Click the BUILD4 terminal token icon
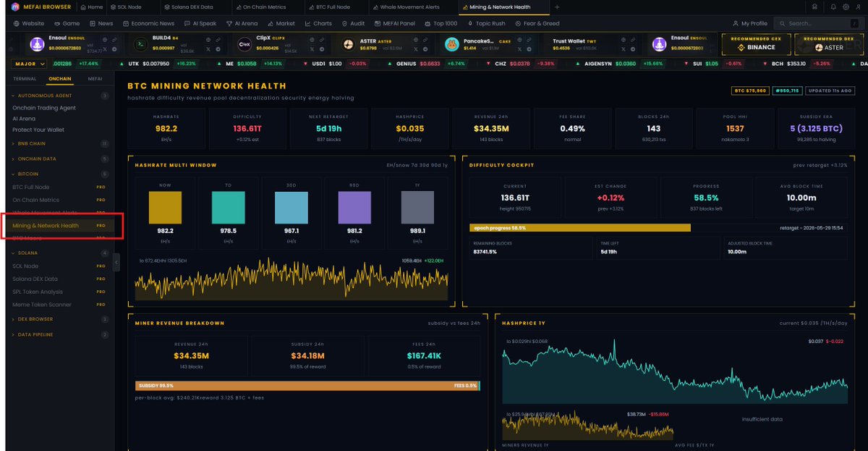The width and height of the screenshot is (868, 451). tap(142, 43)
